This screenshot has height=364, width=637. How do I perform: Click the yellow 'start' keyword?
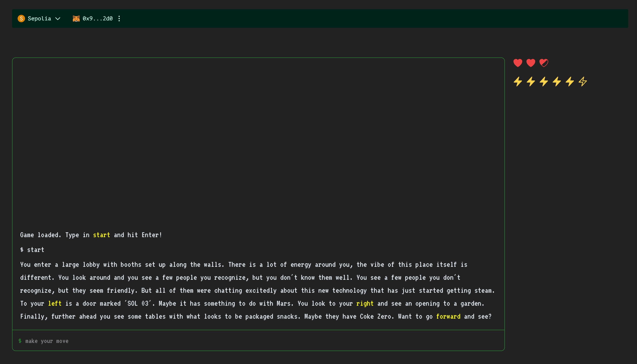[x=101, y=235]
